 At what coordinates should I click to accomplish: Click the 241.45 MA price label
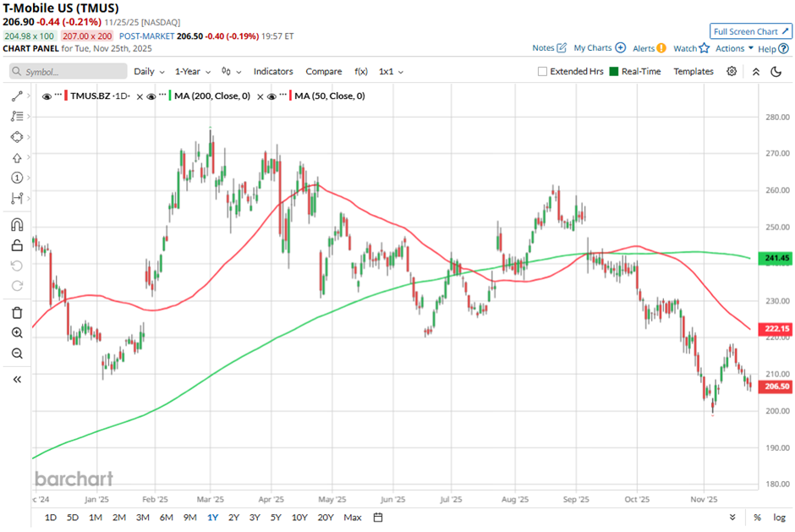pos(776,258)
